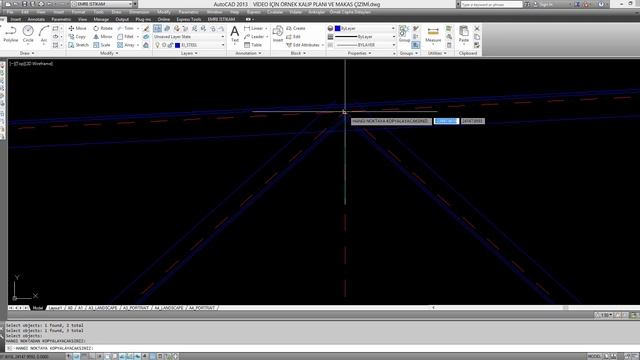The width and height of the screenshot is (640, 360).
Task: Click the Insert block tool
Action: click(278, 34)
